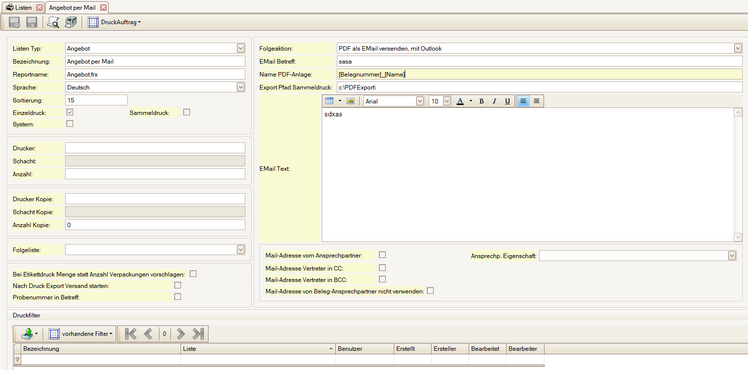Click the Sortierung field
Viewport: 748px width, 370px height.
point(96,100)
